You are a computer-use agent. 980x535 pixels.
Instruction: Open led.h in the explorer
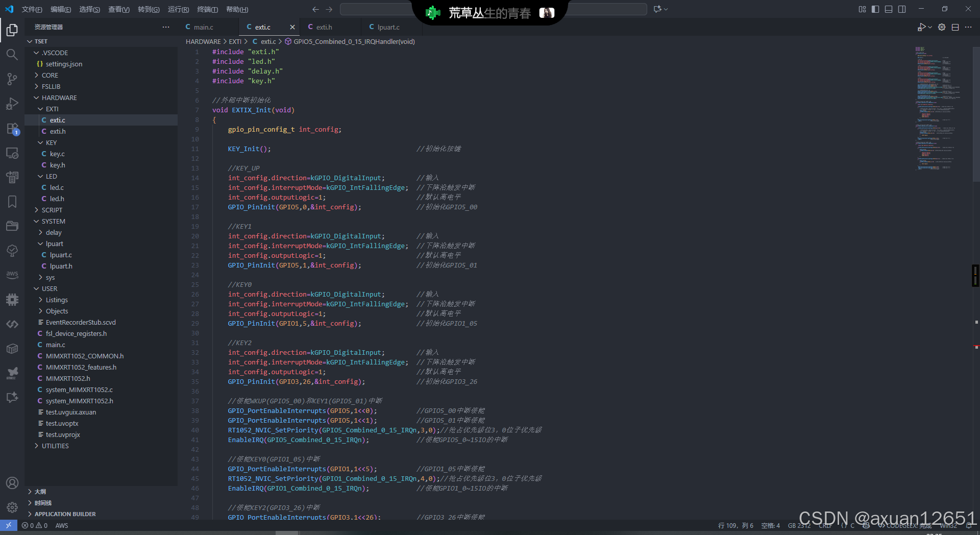pyautogui.click(x=101, y=199)
